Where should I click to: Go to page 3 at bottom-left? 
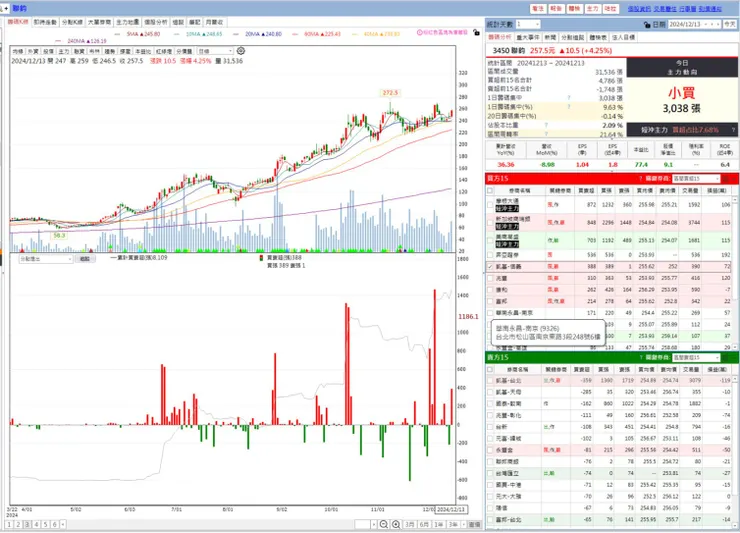click(27, 525)
